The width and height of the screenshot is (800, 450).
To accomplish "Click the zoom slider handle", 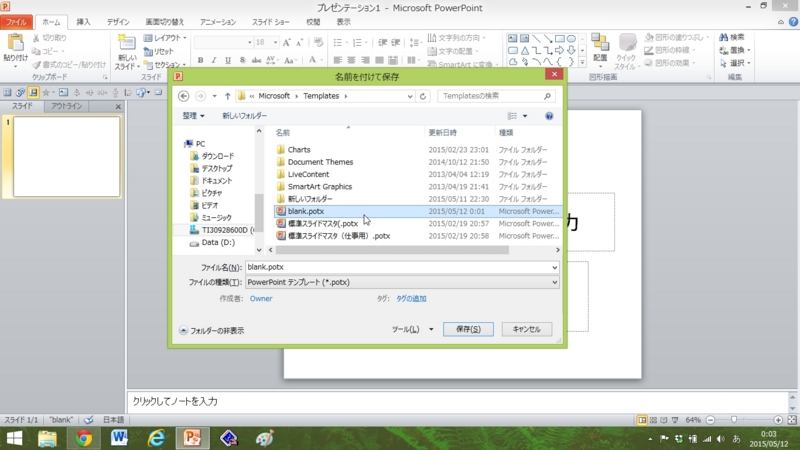I will point(734,420).
